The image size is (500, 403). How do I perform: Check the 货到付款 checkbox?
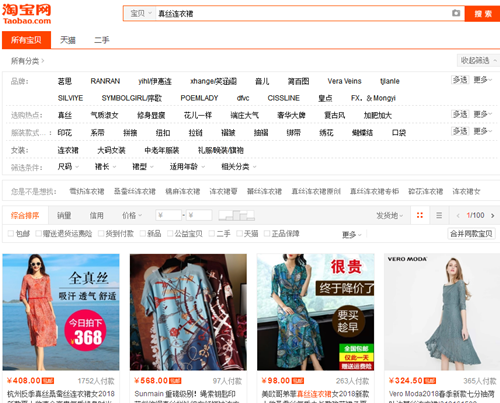click(101, 234)
